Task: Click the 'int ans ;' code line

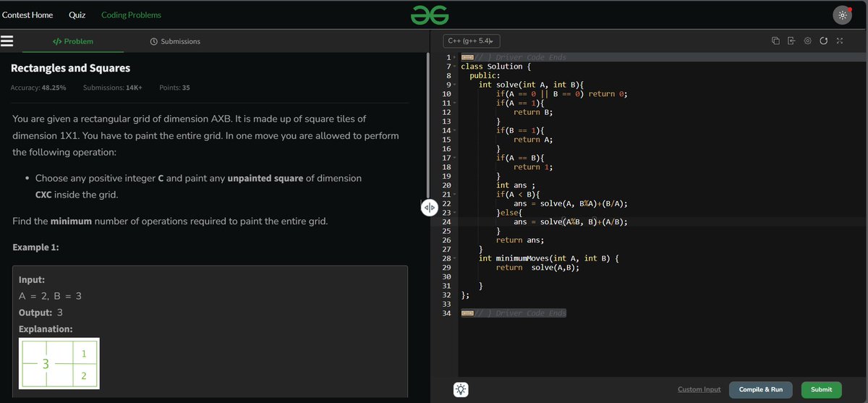Action: pyautogui.click(x=515, y=185)
